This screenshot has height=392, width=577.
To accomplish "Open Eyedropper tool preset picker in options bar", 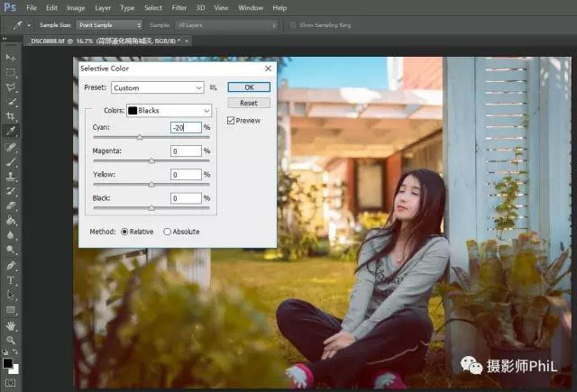I will pos(29,25).
